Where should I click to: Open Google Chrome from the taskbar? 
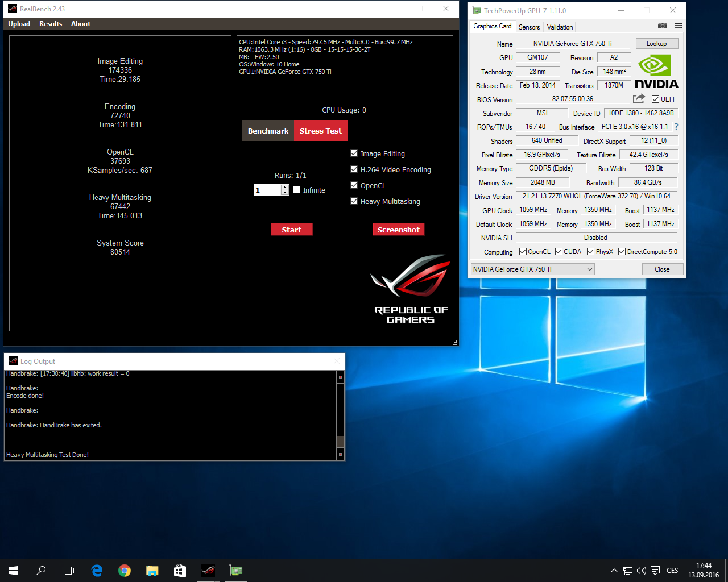pyautogui.click(x=125, y=571)
